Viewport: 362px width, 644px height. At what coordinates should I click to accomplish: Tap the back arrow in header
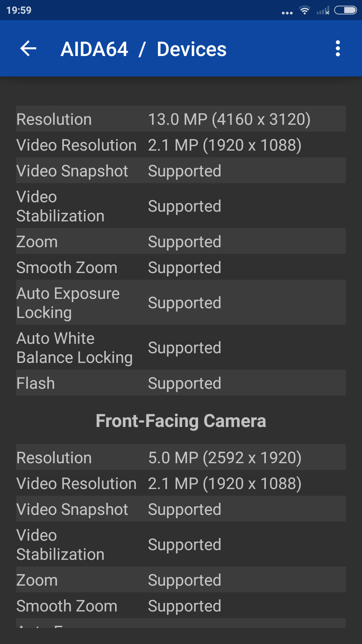[28, 49]
